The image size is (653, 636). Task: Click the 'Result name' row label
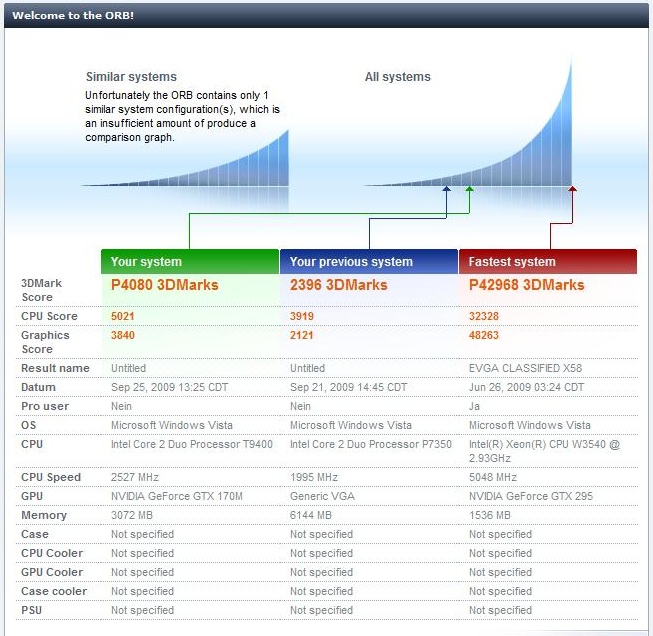55,368
